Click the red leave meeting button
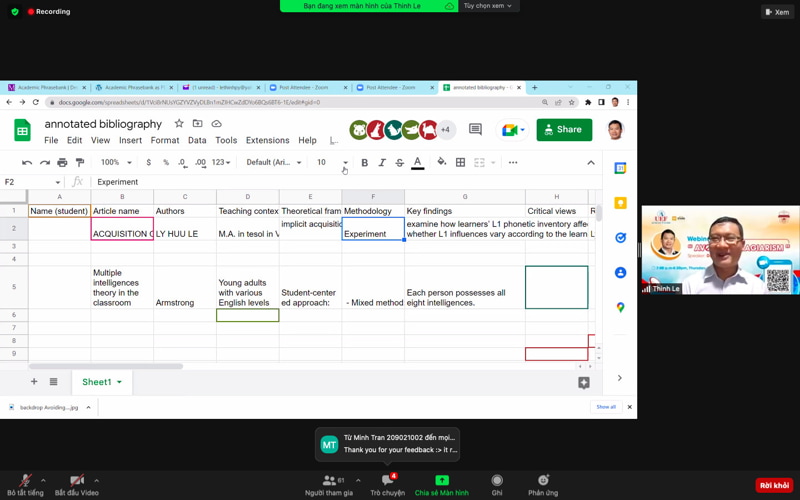This screenshot has height=500, width=800. [773, 485]
